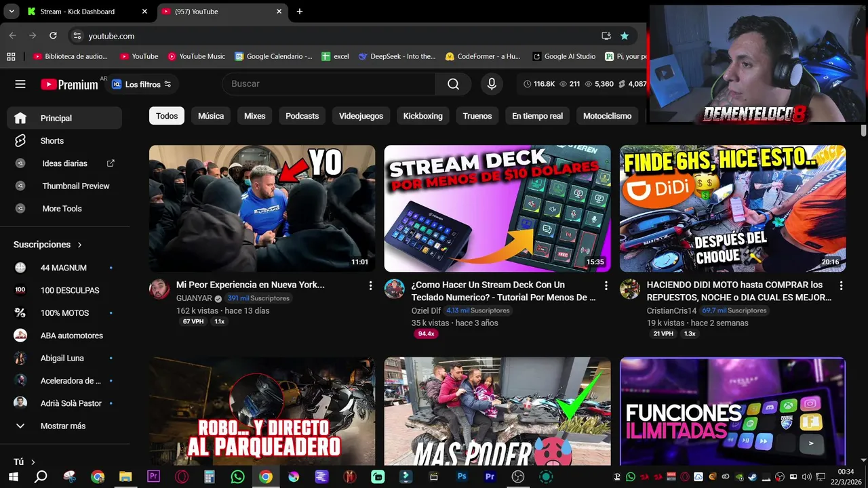Screen dimensions: 868x488
Task: Open Google Calendario bookmark
Action: click(x=273, y=56)
